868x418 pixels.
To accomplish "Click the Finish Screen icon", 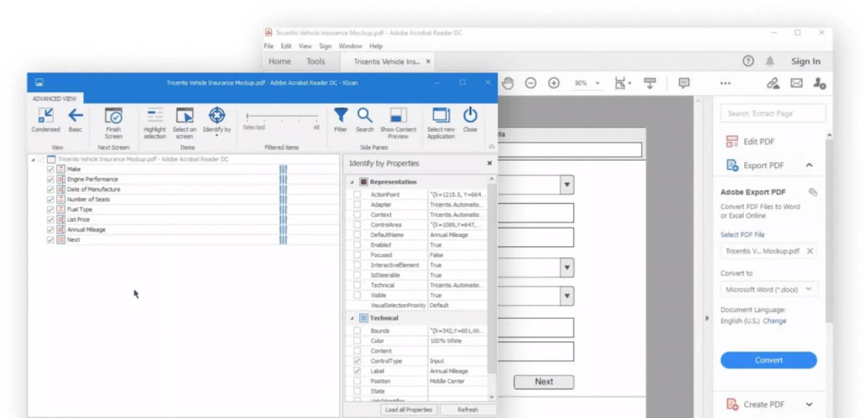I will point(113,117).
